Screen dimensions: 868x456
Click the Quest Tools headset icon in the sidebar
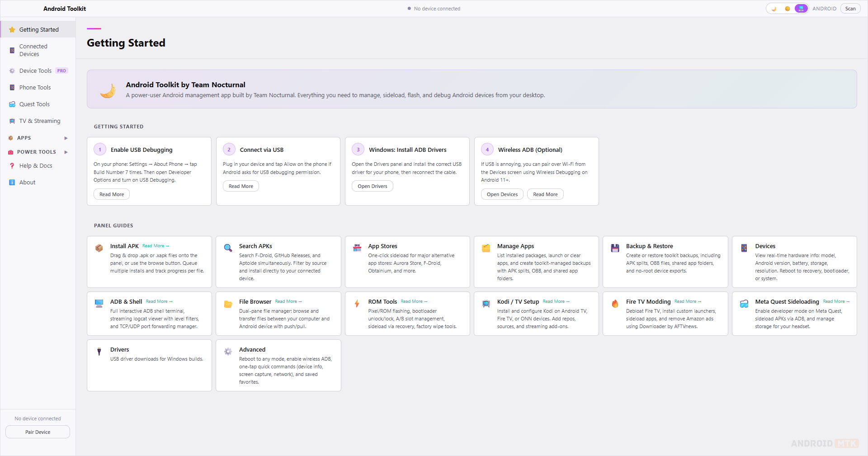tap(12, 104)
